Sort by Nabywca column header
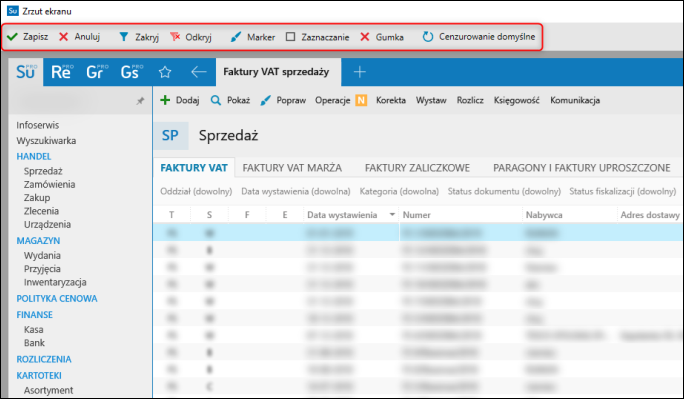Screen dimensions: 684x399 click(x=544, y=215)
